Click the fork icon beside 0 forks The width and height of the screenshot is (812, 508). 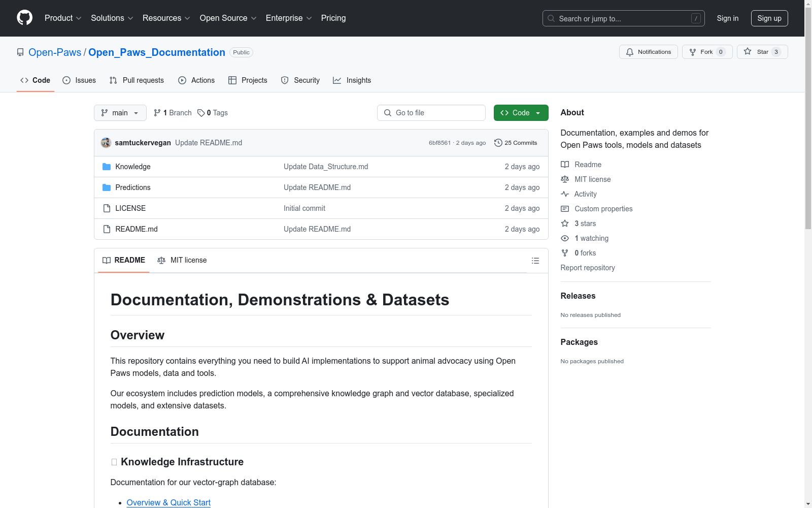coord(565,253)
